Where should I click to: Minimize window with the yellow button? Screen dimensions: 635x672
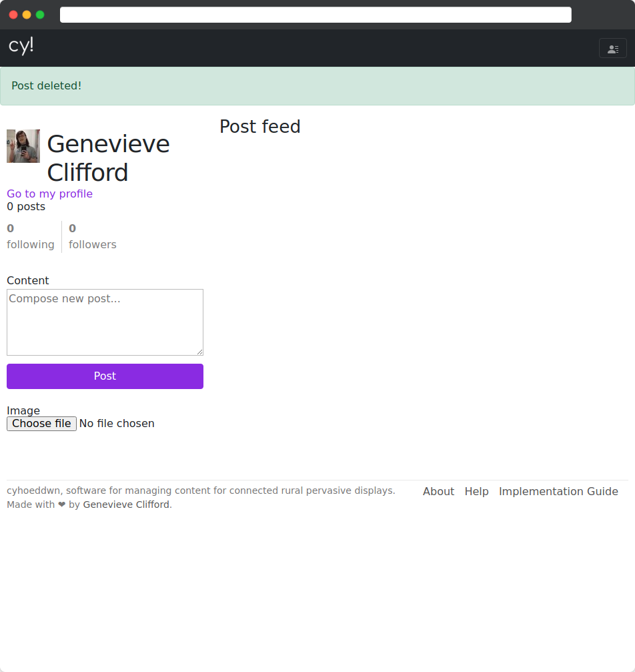27,15
